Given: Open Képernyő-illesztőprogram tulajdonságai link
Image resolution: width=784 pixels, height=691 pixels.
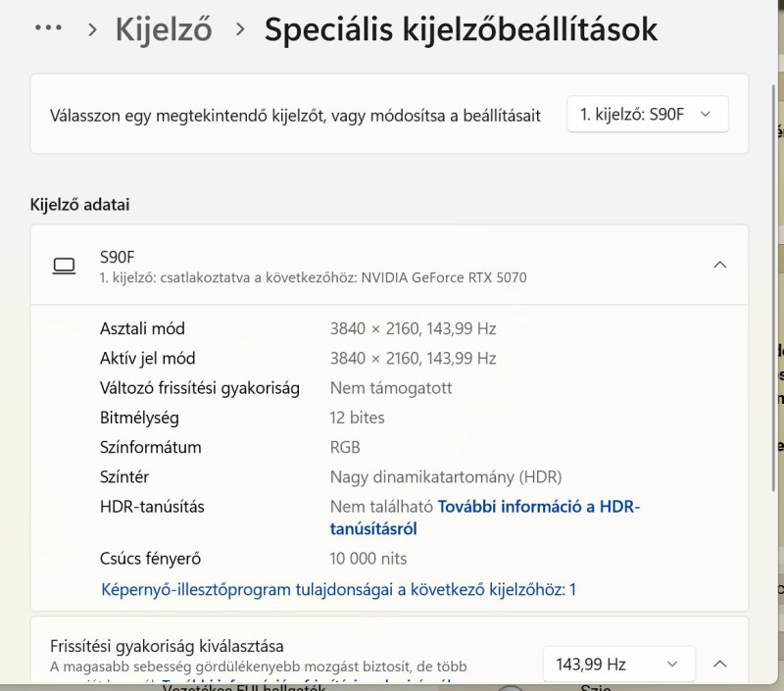Looking at the screenshot, I should tap(338, 589).
